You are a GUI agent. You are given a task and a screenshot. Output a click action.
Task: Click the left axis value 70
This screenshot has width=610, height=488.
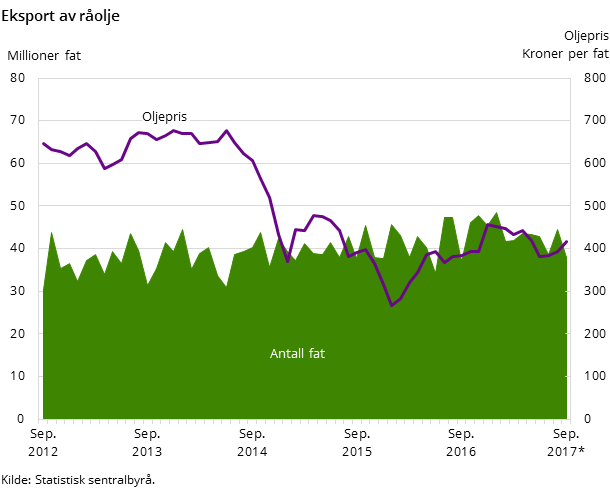point(18,120)
